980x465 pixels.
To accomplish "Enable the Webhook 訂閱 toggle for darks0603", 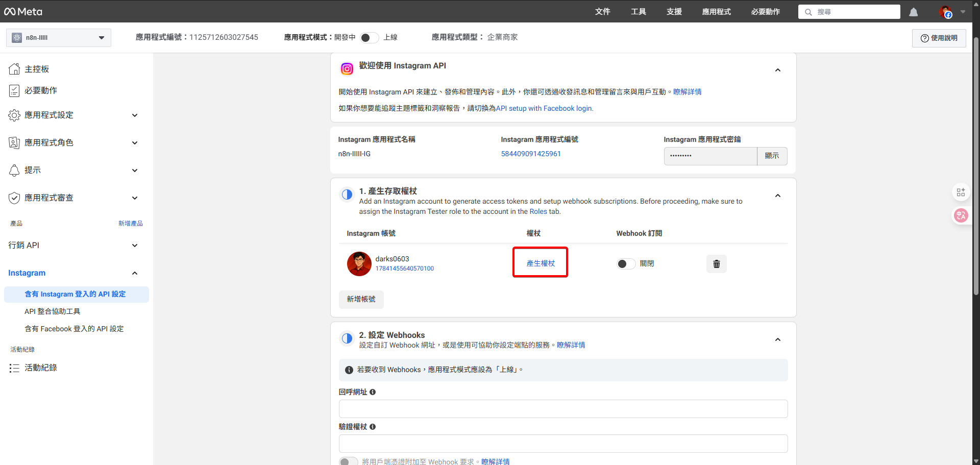I will (x=625, y=264).
